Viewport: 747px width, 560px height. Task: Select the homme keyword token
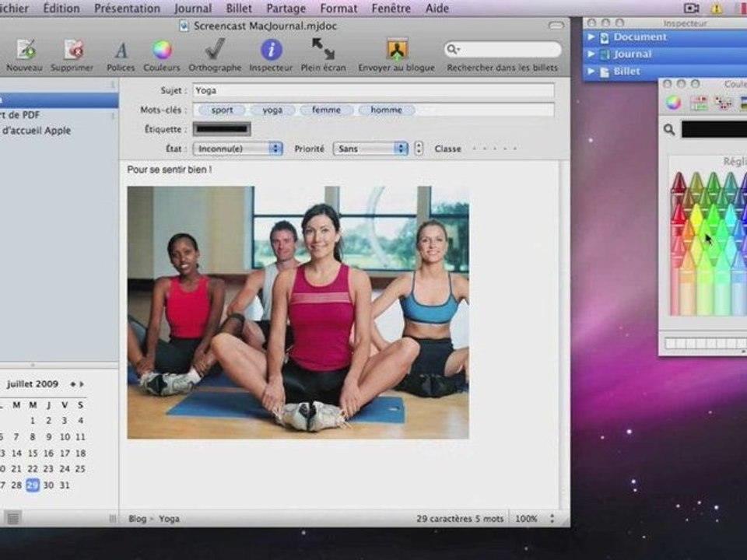[x=387, y=110]
